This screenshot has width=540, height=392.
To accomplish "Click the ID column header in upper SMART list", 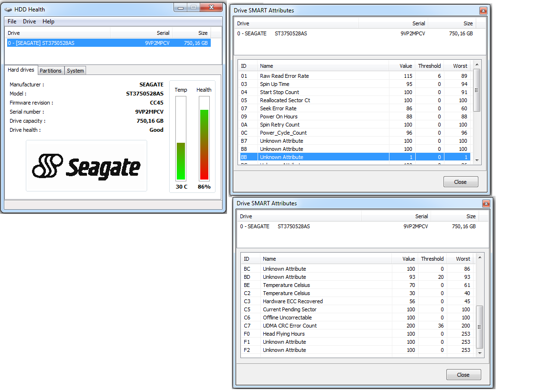I will tap(248, 66).
